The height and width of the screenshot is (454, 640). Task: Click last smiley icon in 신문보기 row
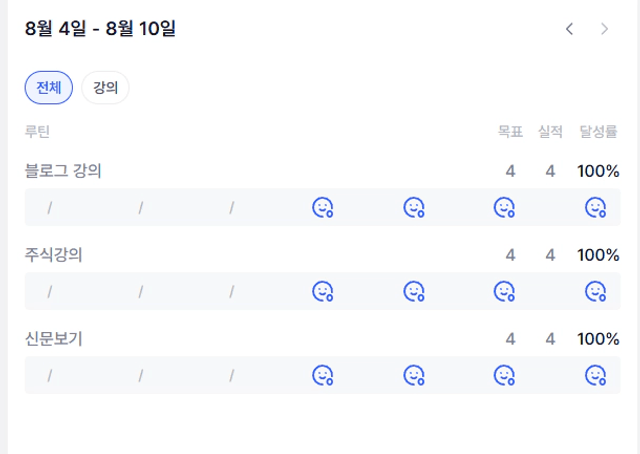[595, 375]
